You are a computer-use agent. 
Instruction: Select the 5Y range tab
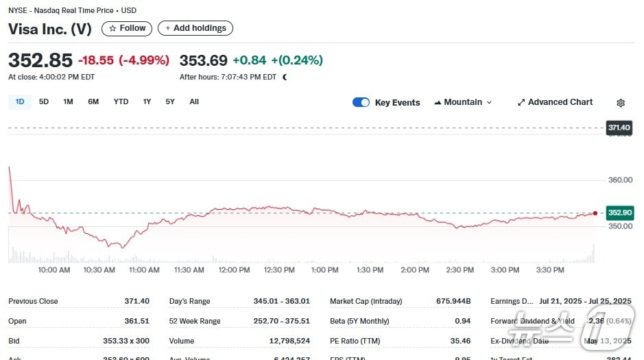pyautogui.click(x=170, y=102)
